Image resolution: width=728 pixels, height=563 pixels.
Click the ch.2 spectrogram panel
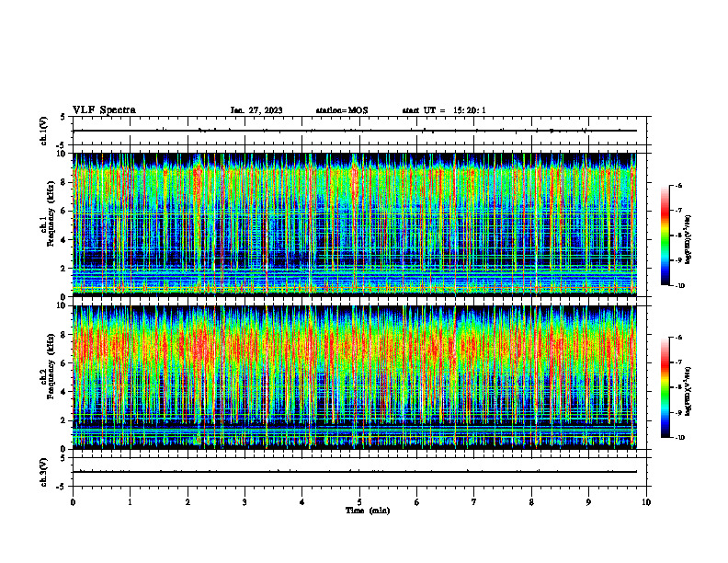pos(354,377)
